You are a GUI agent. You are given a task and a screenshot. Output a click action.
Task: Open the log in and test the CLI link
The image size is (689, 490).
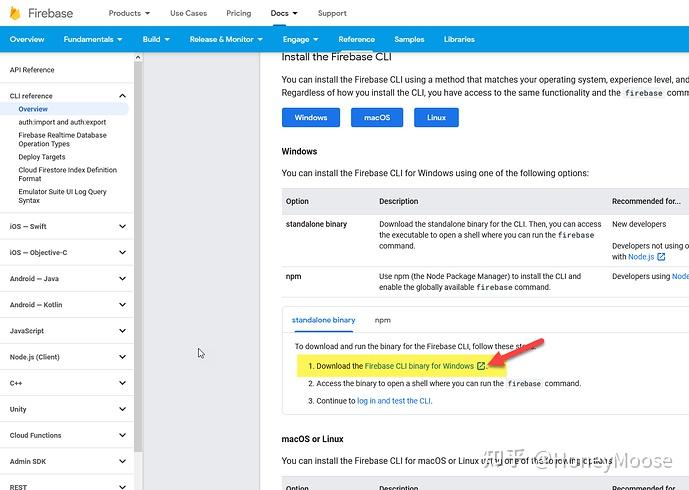(x=394, y=401)
